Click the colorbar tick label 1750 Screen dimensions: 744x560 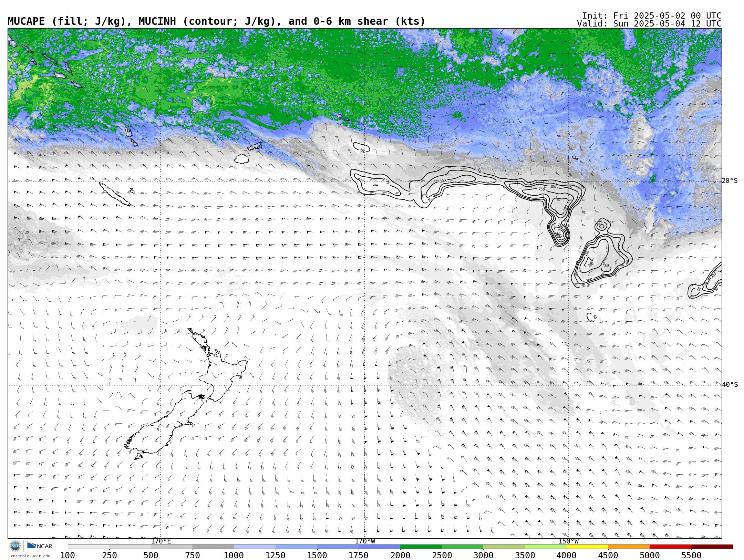359,556
